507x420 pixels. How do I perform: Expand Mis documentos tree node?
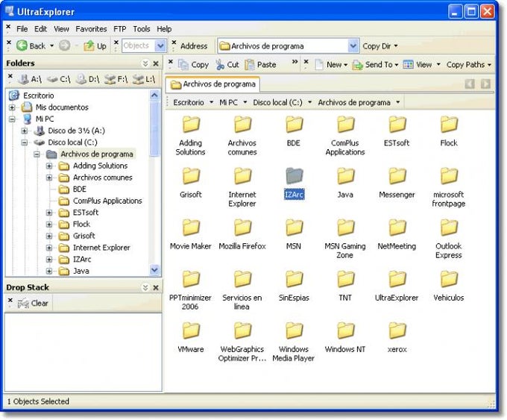tap(12, 107)
